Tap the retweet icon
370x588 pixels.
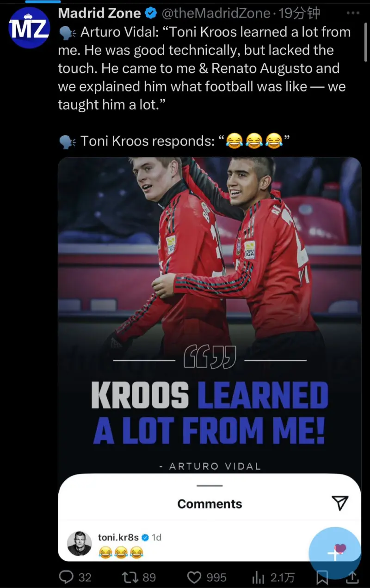point(128,577)
